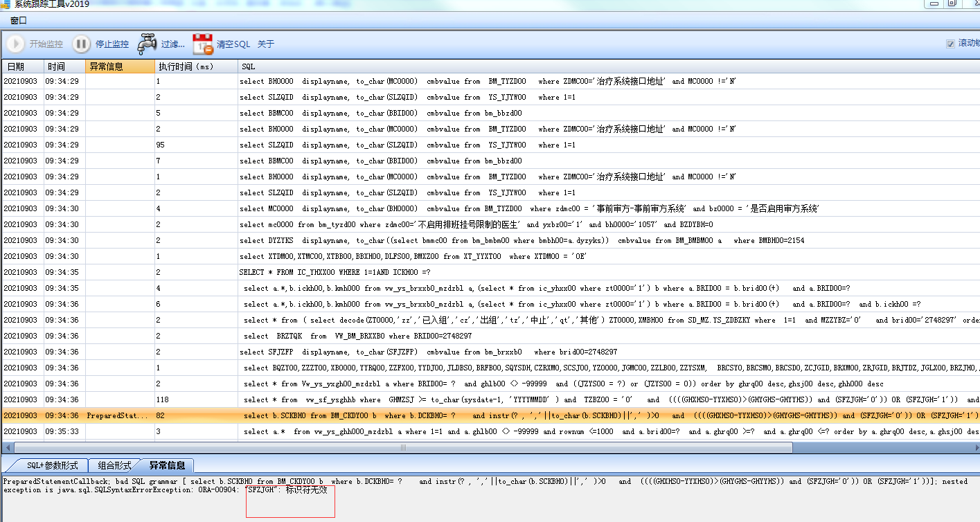Click the execution time 82 cell
980x522 pixels.
click(x=196, y=415)
